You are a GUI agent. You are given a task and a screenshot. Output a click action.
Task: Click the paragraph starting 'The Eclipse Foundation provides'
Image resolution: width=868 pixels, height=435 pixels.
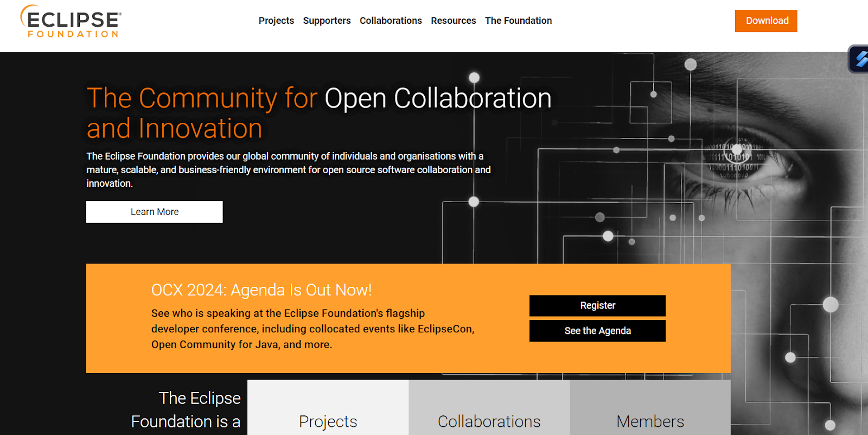[289, 170]
